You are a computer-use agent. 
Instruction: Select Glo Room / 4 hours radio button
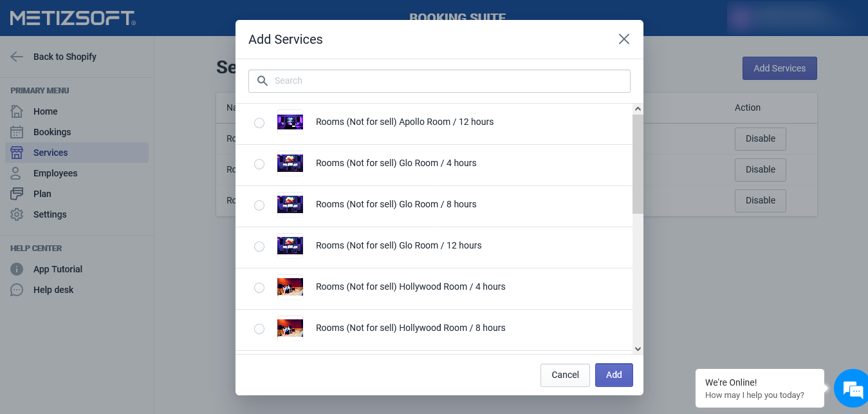coord(259,164)
